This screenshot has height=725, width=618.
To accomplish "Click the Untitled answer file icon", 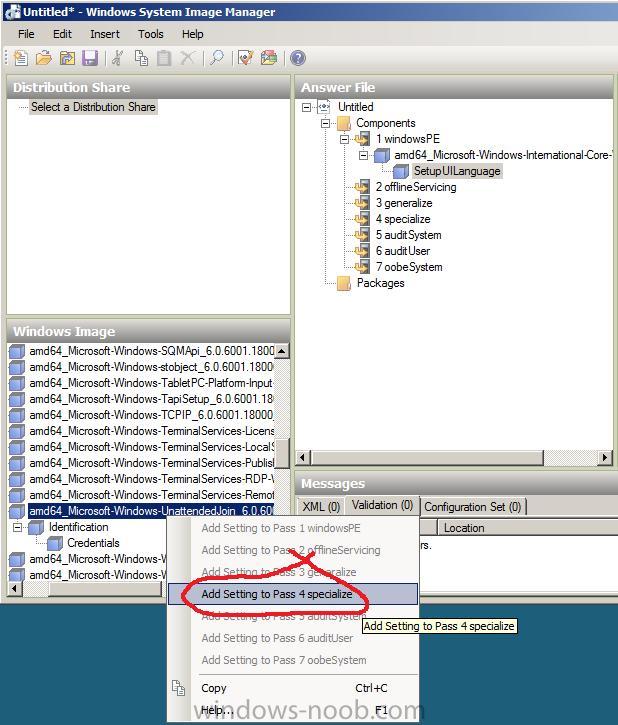I will click(324, 107).
